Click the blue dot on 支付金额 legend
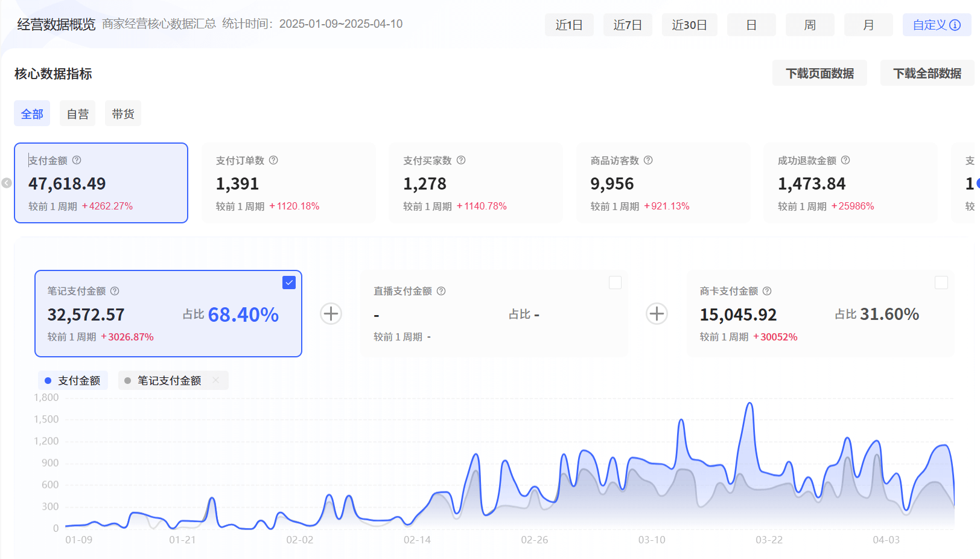This screenshot has width=980, height=559. pos(48,380)
